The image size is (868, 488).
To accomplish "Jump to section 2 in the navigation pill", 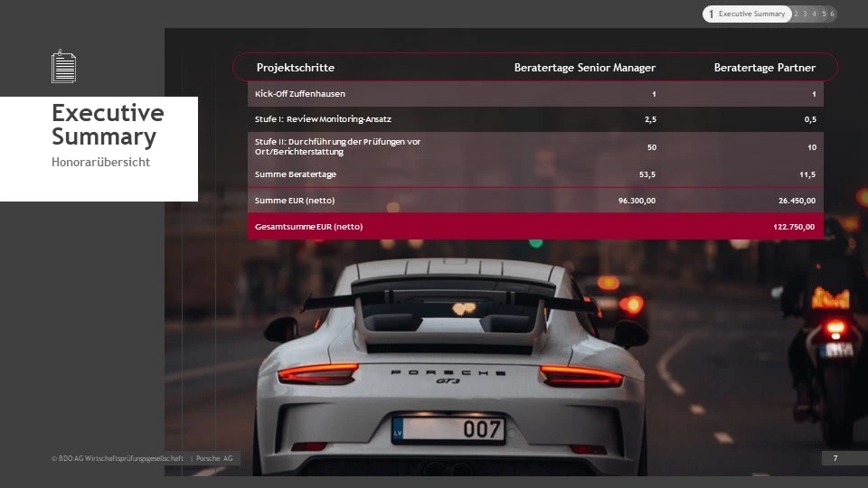I will 796,14.
